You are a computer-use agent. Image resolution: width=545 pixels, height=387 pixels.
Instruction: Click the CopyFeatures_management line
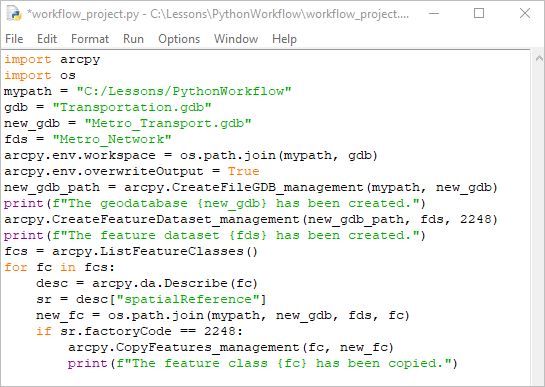231,347
